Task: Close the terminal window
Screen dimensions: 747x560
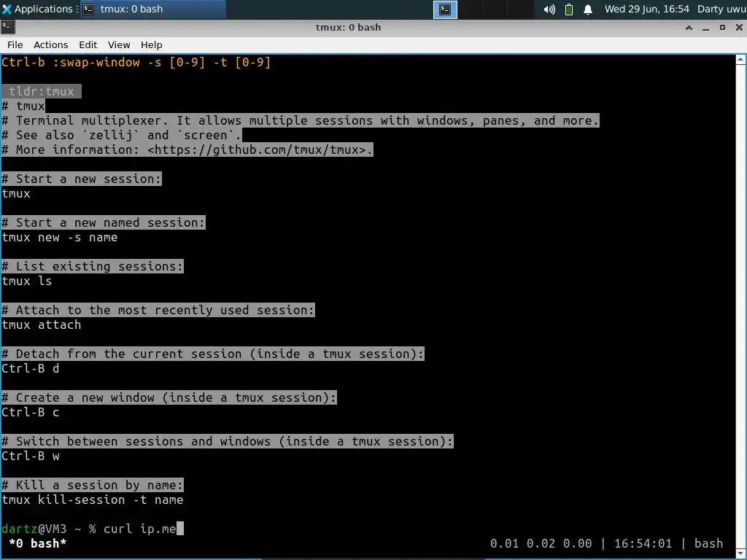Action: 739,28
